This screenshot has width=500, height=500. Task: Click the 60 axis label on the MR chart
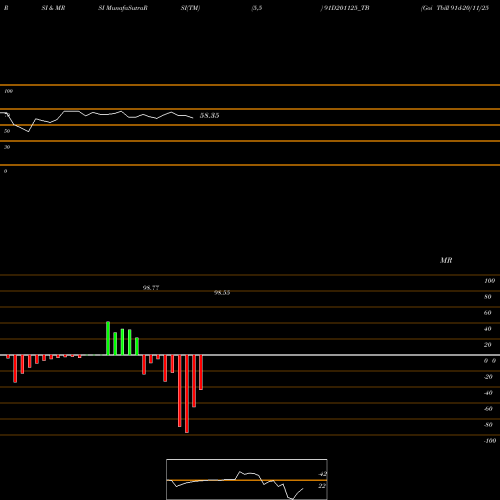488,313
